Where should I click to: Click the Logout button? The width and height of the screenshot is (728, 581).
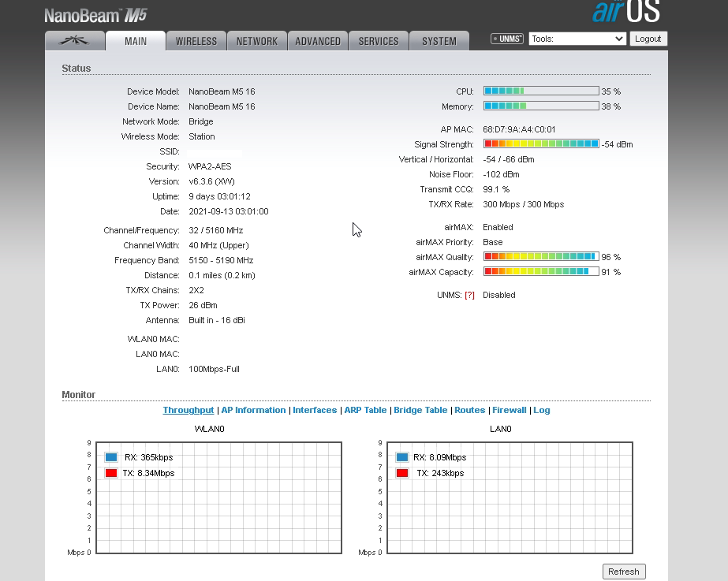pyautogui.click(x=648, y=39)
